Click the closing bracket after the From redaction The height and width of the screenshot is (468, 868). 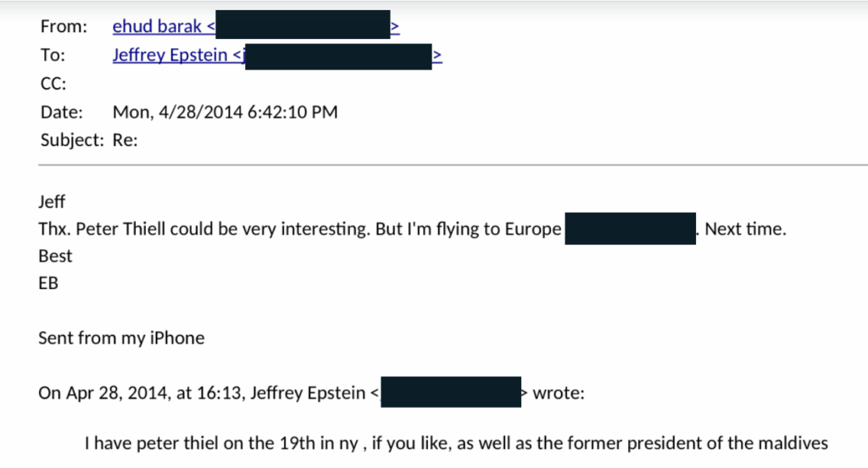395,26
